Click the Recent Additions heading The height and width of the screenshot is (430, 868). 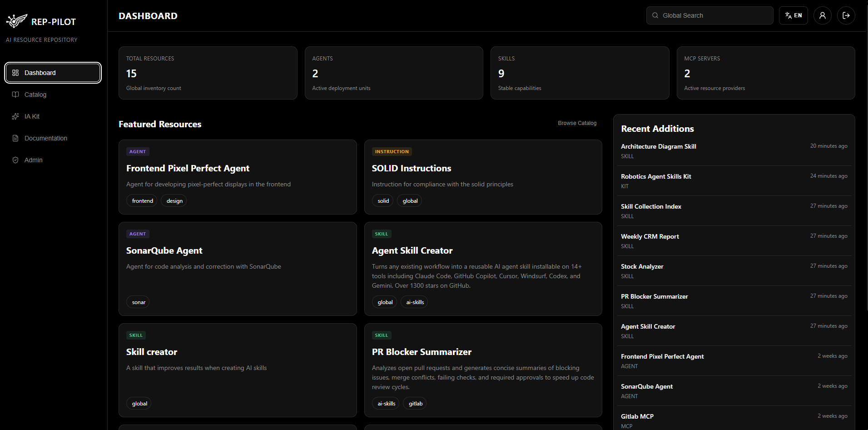tap(657, 129)
